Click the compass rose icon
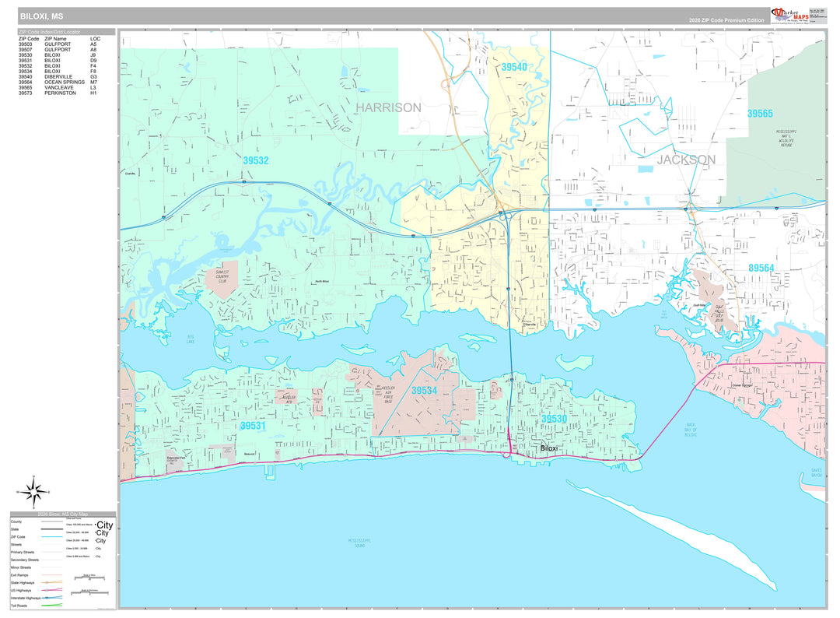Screen dimensions: 840x618 point(33,492)
